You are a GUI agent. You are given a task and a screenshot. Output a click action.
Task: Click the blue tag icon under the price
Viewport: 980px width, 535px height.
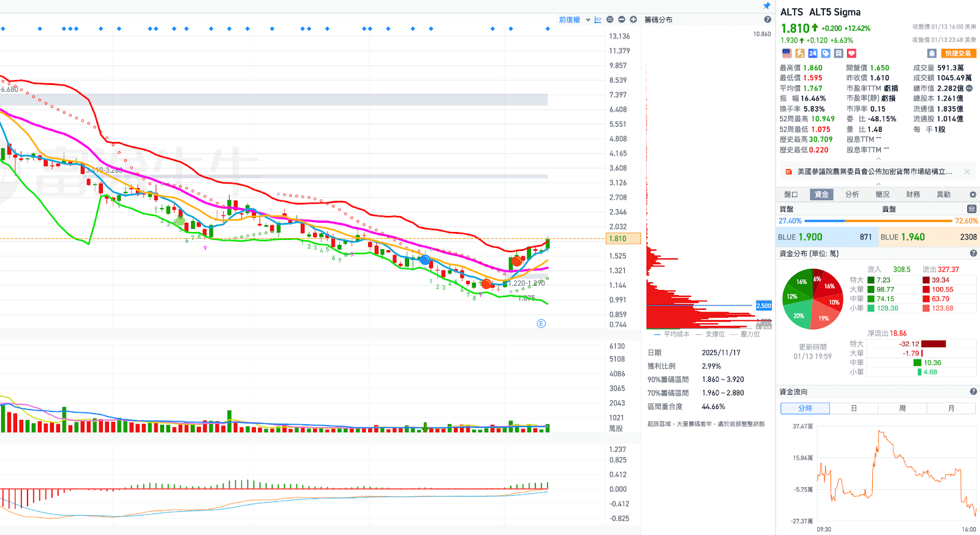(826, 53)
